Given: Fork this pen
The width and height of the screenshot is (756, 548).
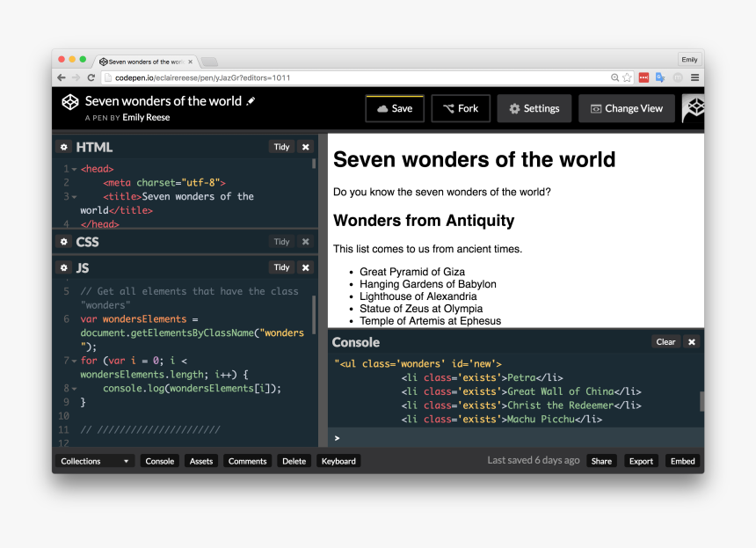Looking at the screenshot, I should (461, 108).
